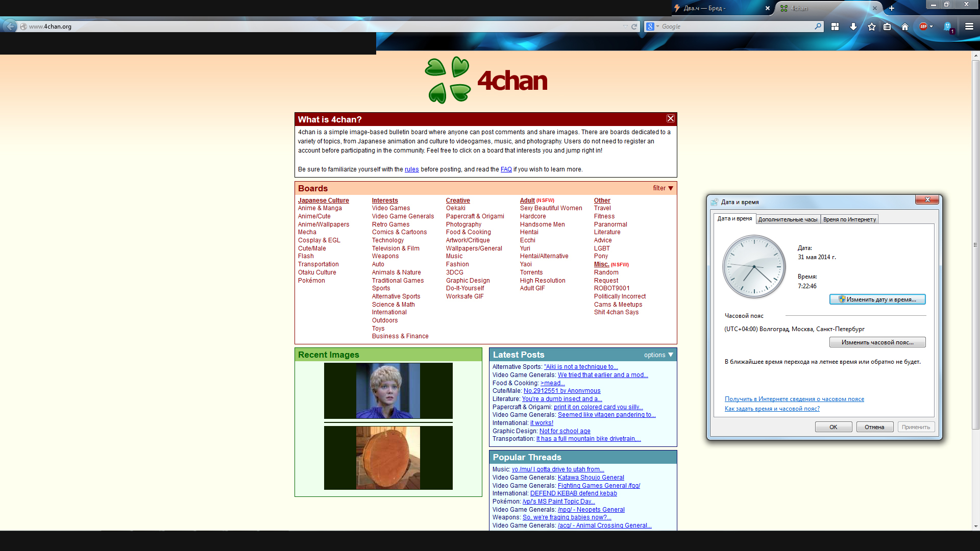Viewport: 980px width, 551px height.
Task: Open the Downloads arrow icon
Action: coord(853,27)
